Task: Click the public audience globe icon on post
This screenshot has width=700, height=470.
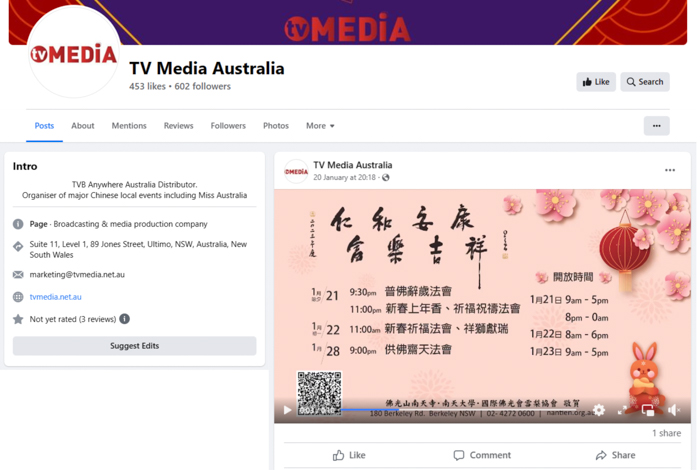Action: click(x=386, y=178)
